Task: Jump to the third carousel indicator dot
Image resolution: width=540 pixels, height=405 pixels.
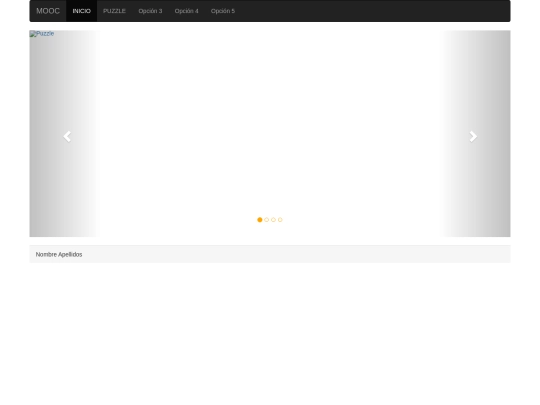Action: (x=273, y=220)
